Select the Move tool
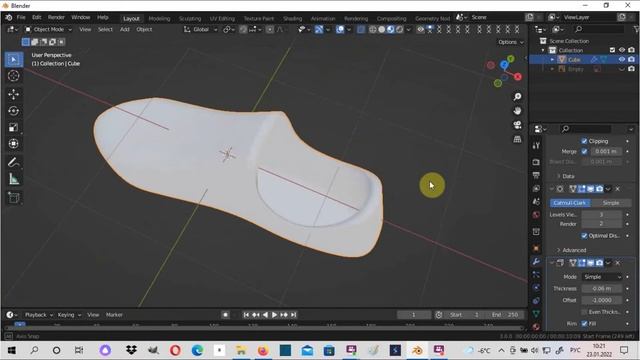This screenshot has height=360, width=640. click(13, 94)
